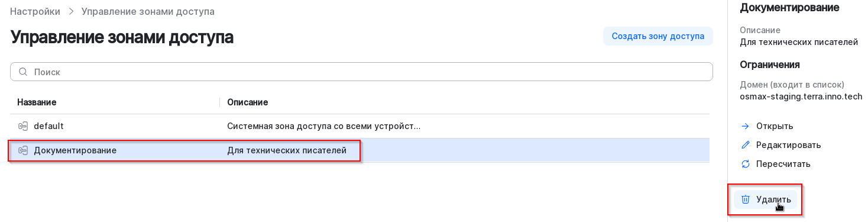Click the zone icon in Документирование row
The height and width of the screenshot is (222, 868).
pyautogui.click(x=23, y=150)
